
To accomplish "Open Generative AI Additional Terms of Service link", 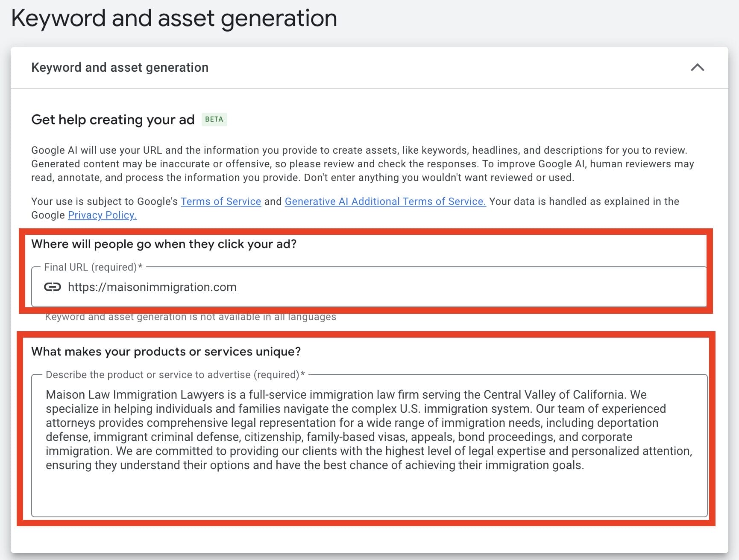I will tap(385, 201).
